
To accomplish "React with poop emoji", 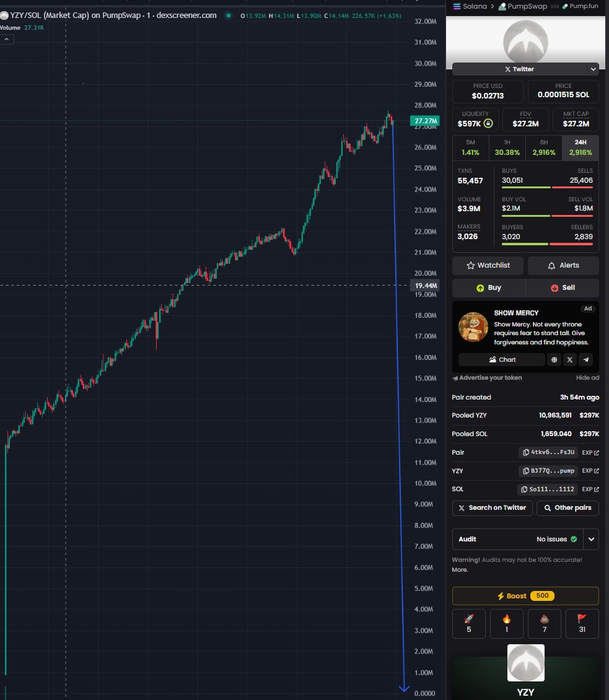I will coord(545,624).
